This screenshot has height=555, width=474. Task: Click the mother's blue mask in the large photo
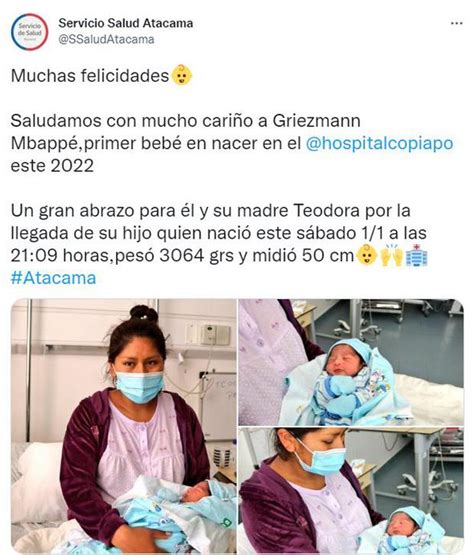coord(140,386)
